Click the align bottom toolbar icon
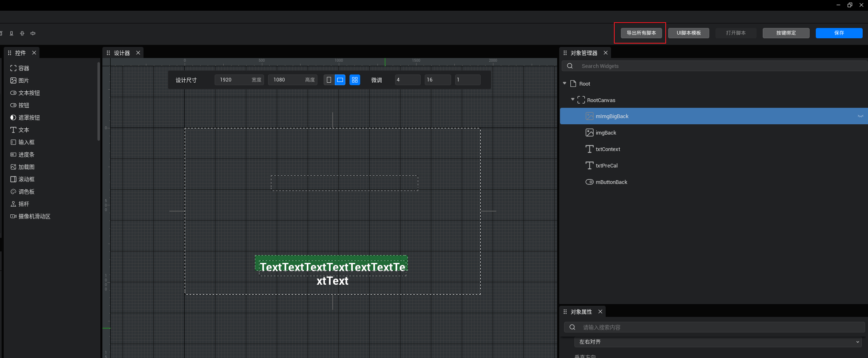 click(12, 33)
